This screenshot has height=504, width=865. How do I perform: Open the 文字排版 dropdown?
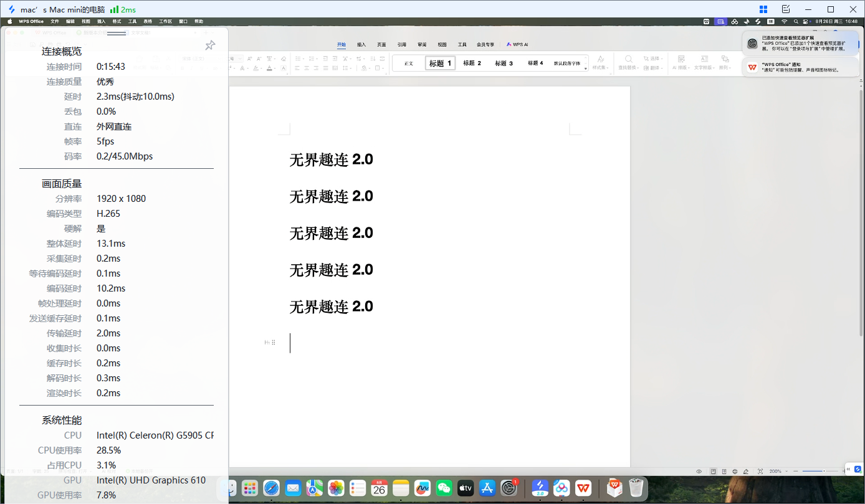pyautogui.click(x=705, y=67)
